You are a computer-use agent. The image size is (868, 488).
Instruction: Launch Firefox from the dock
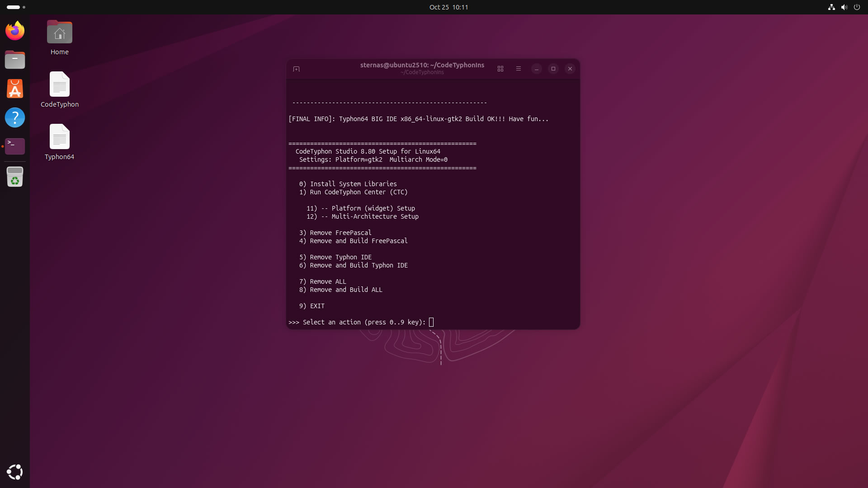[15, 31]
